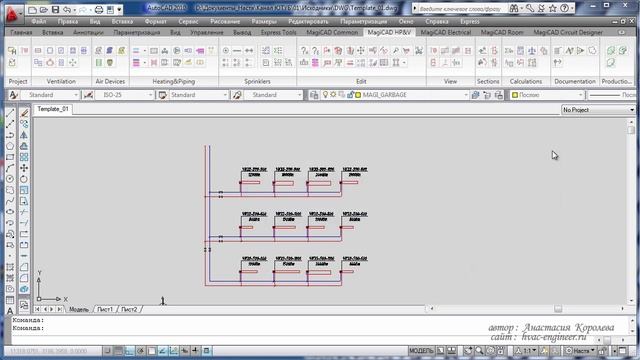Click the magenta pipe icon in Heating&Piping panel
Screen dimensions: 640x360
[200, 51]
